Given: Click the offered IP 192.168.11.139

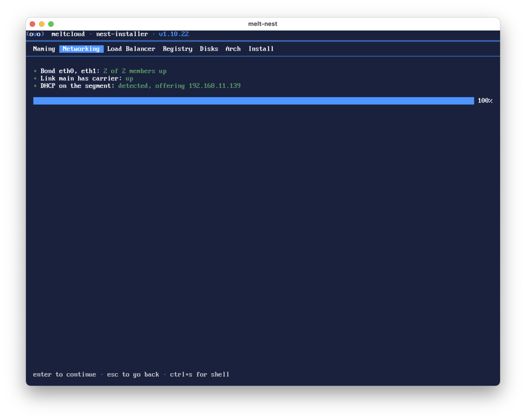Looking at the screenshot, I should [214, 86].
